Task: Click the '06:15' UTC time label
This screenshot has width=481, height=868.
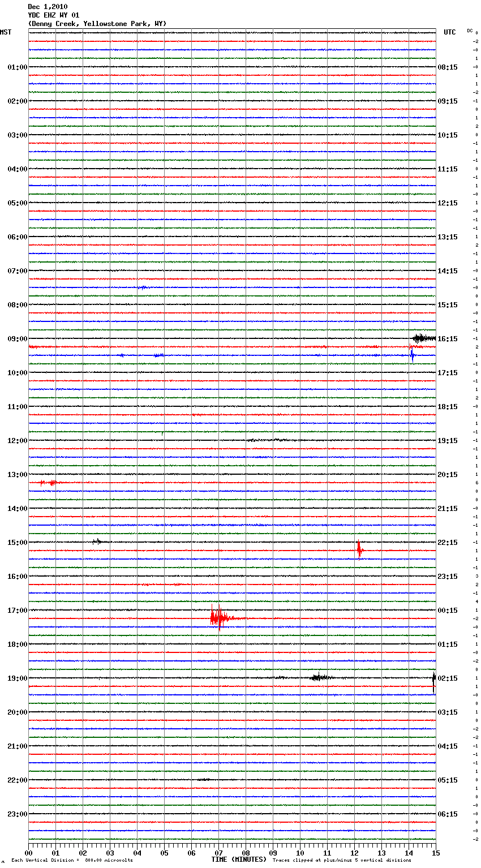Action: tap(448, 814)
